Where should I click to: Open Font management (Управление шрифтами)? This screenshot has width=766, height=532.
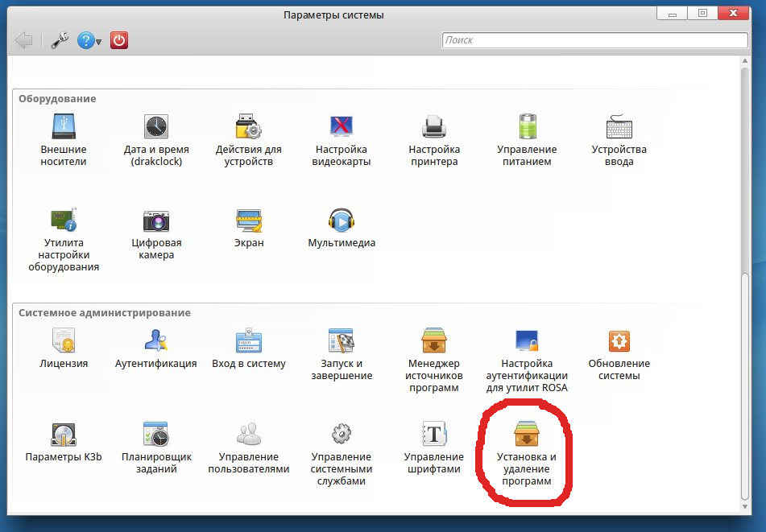(x=434, y=447)
